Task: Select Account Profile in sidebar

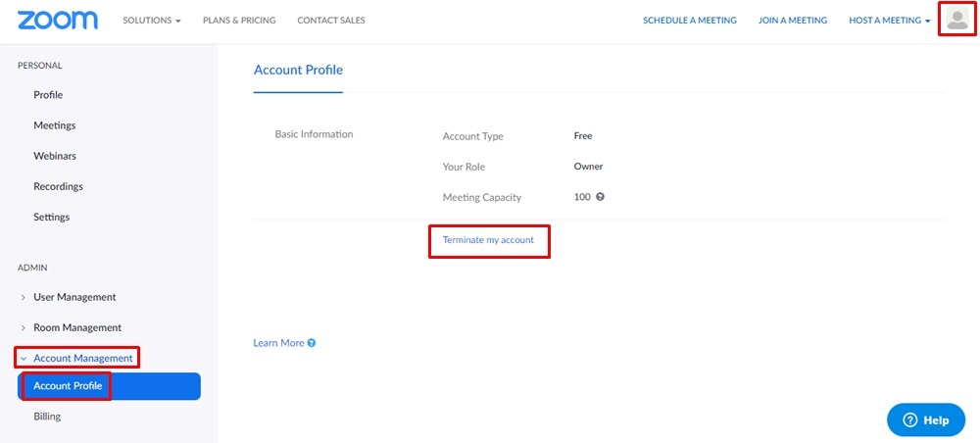Action: pos(109,386)
